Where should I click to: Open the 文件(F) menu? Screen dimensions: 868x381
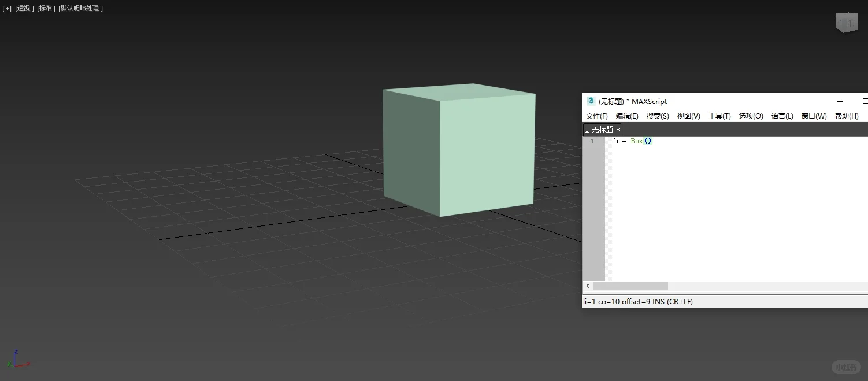click(596, 116)
